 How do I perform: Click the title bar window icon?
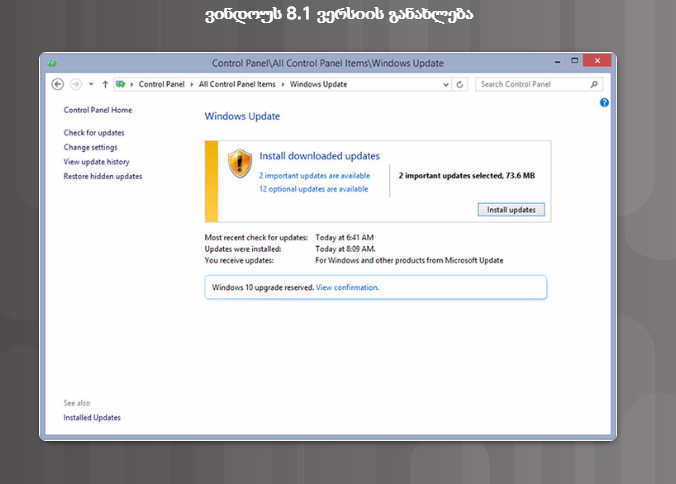(51, 63)
